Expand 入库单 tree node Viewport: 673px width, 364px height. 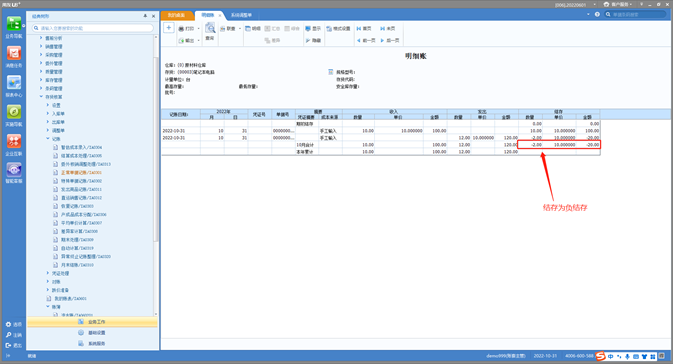pos(48,113)
